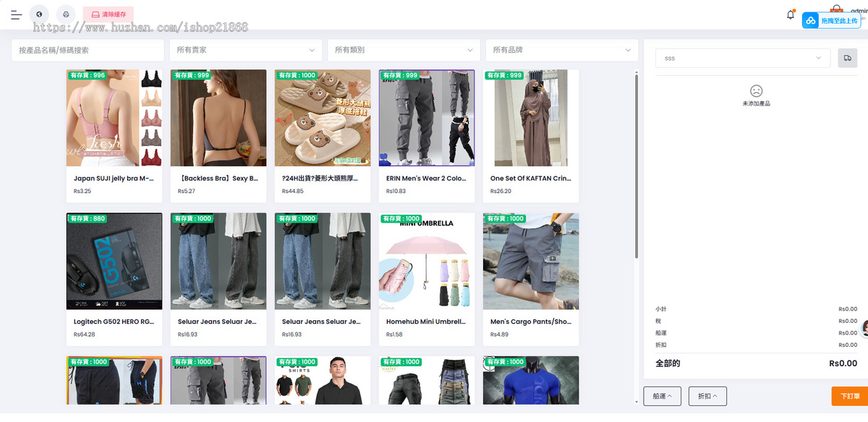Add the bear slippers product image

click(x=323, y=119)
